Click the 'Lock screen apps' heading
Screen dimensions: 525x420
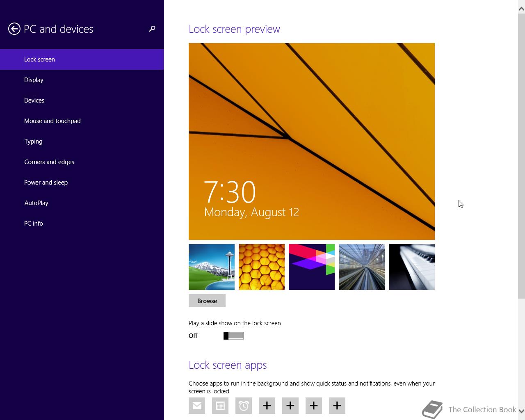(x=228, y=365)
